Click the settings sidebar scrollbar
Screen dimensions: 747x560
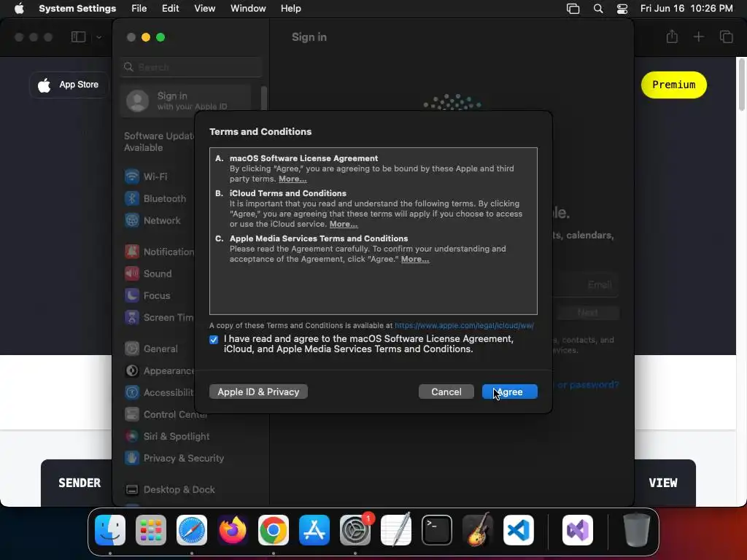(x=264, y=98)
